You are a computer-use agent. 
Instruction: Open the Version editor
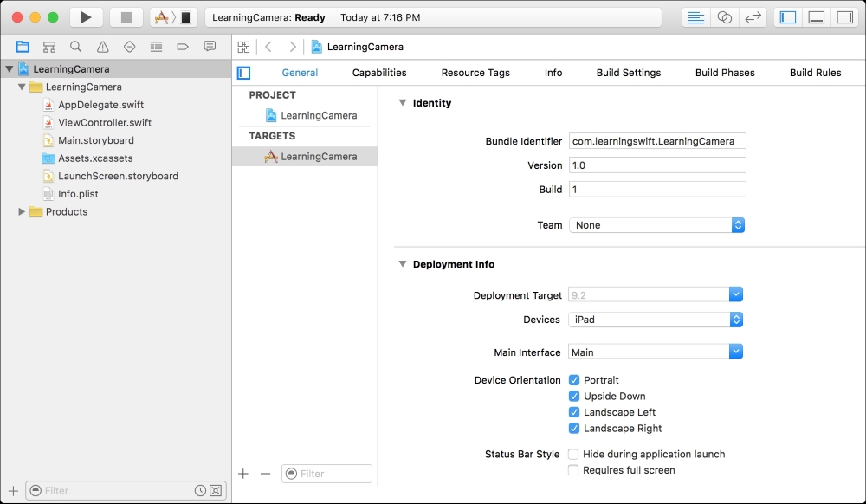click(752, 16)
